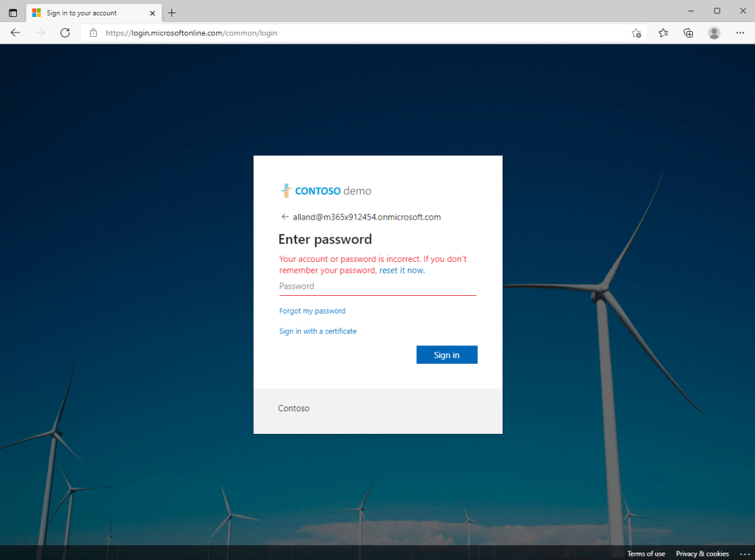Add this page to favorites star icon
The image size is (755, 560).
click(636, 33)
